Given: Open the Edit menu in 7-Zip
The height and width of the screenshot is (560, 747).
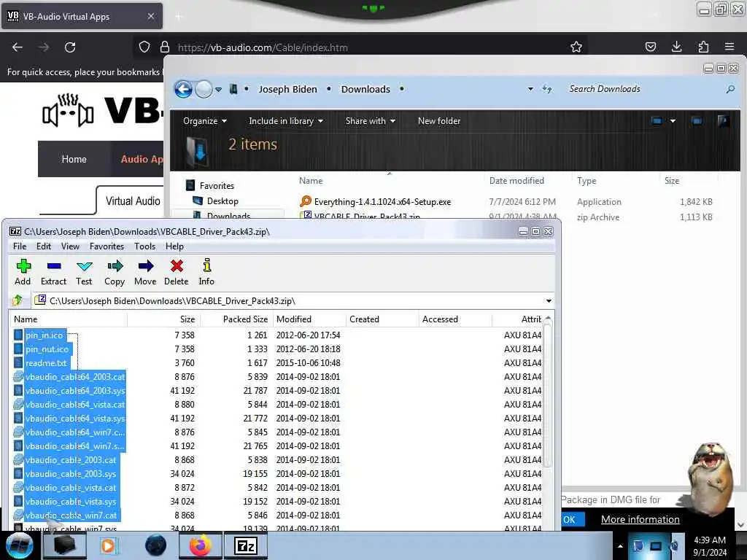Looking at the screenshot, I should [x=43, y=246].
